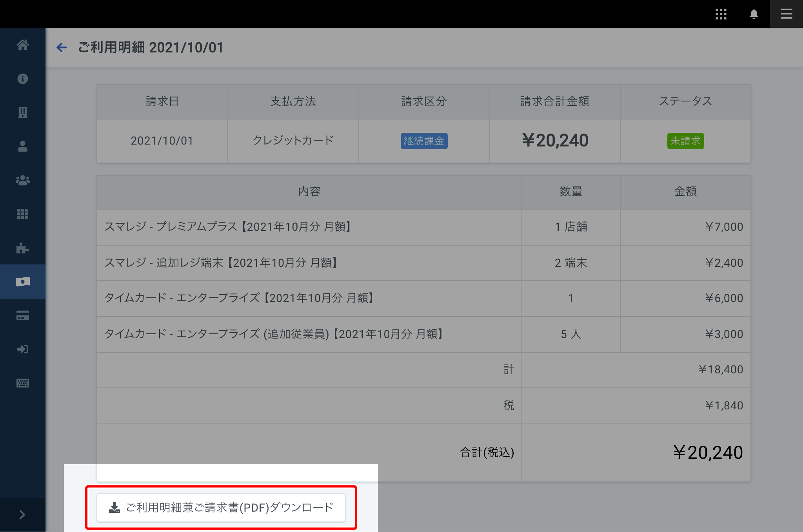Open the building icon in sidebar
This screenshot has width=803, height=532.
(23, 112)
